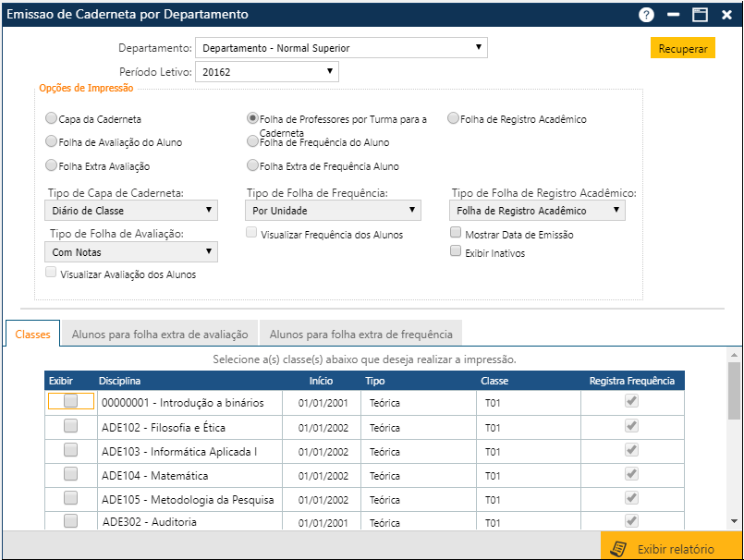Enable Mostrar Data de Emissão checkbox
Image resolution: width=744 pixels, height=560 pixels.
tap(456, 235)
